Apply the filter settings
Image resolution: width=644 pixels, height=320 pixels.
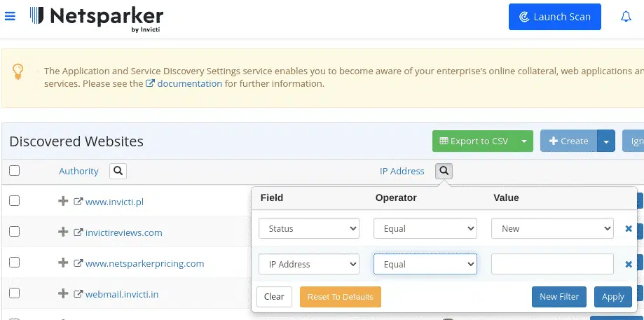[x=612, y=297]
